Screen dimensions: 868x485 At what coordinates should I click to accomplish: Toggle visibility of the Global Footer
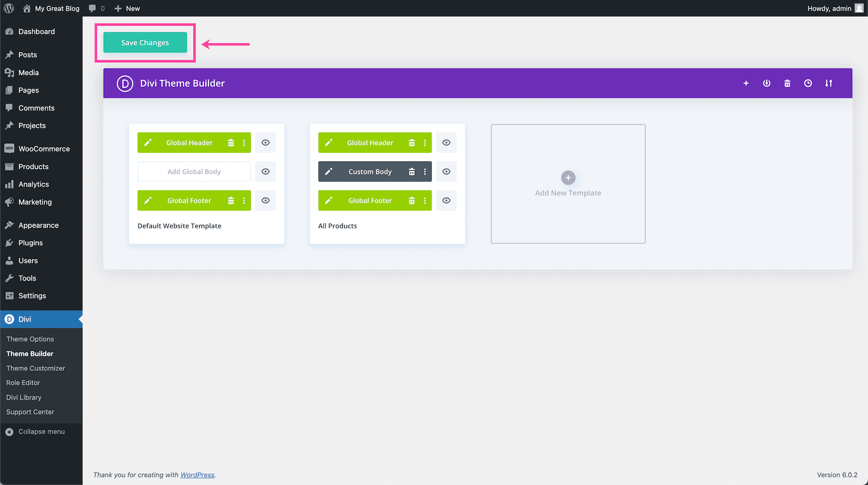(x=265, y=200)
